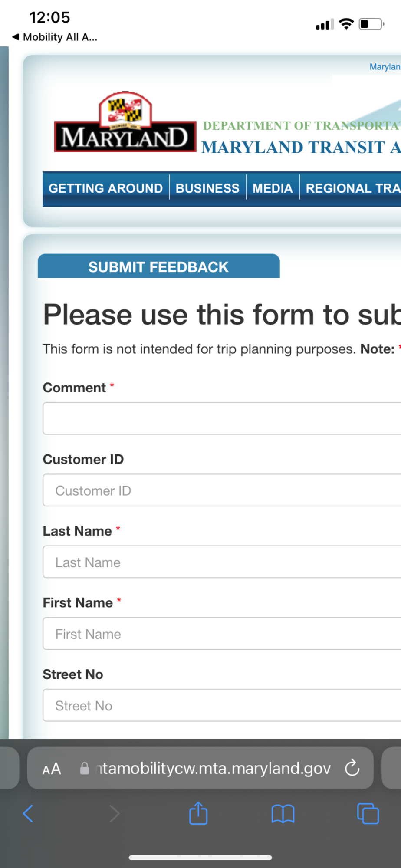Image resolution: width=401 pixels, height=868 pixels.
Task: Focus the First Name field
Action: pos(221,634)
